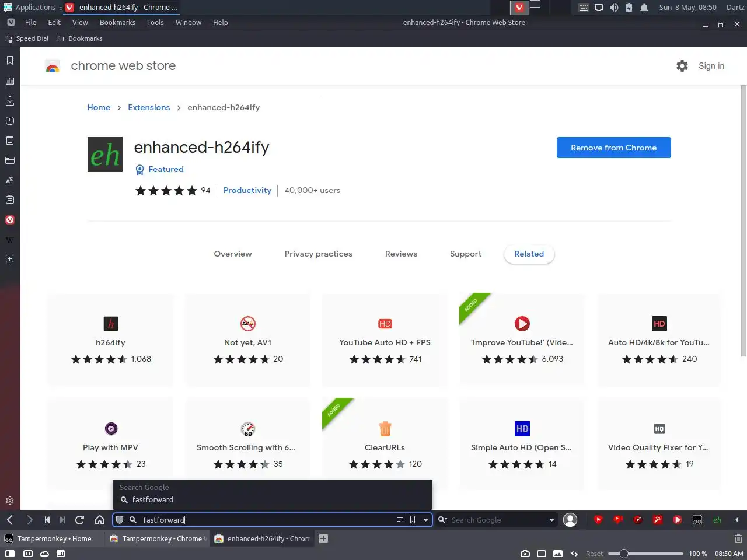Add a new web panel

10,259
